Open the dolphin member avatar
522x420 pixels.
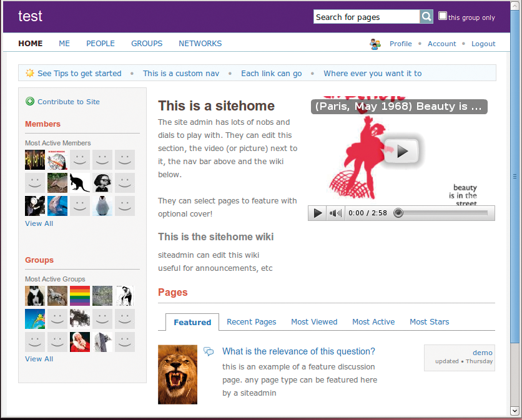click(x=57, y=206)
